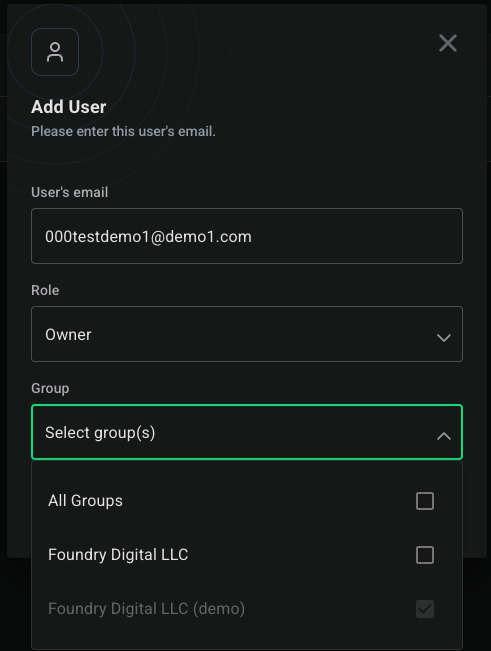Click the Role field chevron-down arrow
The image size is (491, 651).
[x=444, y=338]
